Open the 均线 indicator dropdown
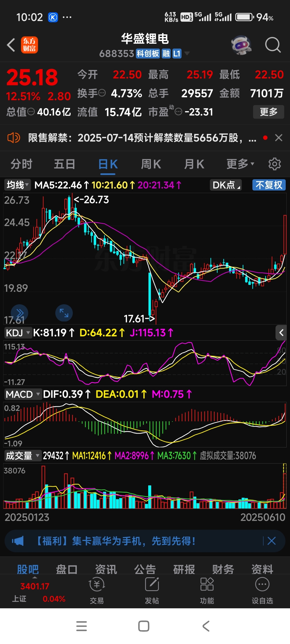 (x=17, y=185)
